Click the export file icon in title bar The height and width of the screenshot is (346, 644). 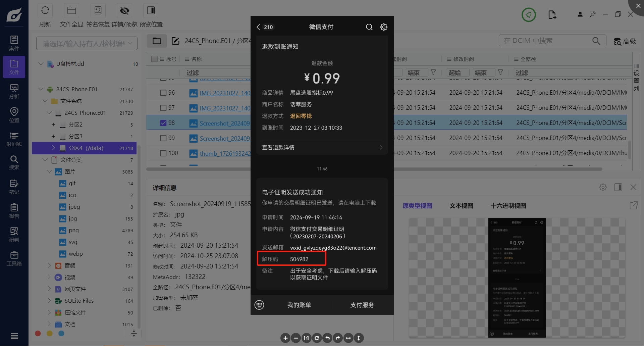pyautogui.click(x=552, y=14)
